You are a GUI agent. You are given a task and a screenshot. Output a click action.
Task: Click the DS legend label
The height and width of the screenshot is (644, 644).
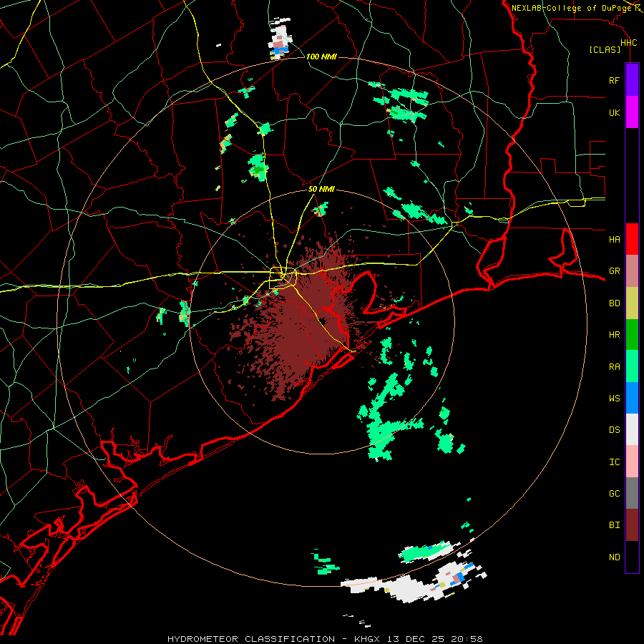point(614,430)
